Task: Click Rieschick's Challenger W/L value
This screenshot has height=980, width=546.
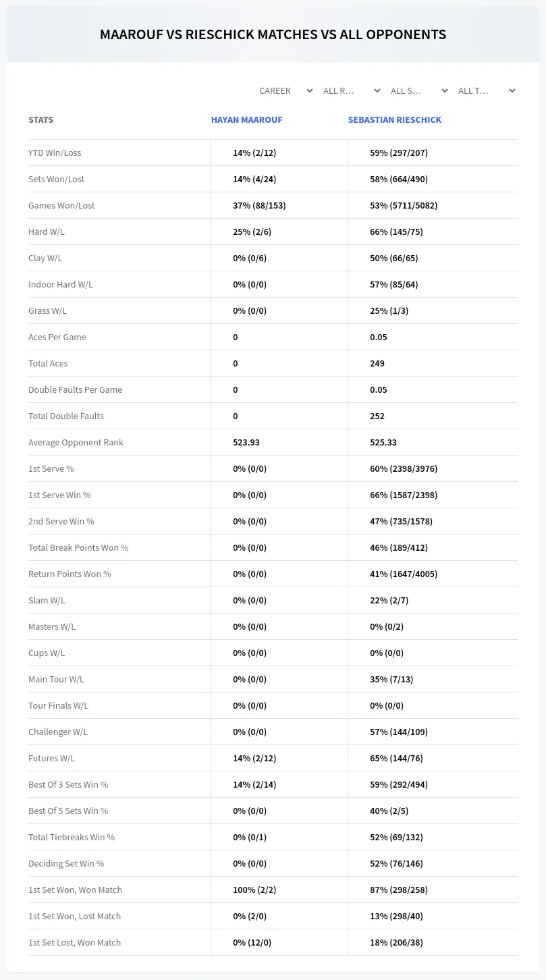Action: pos(399,732)
